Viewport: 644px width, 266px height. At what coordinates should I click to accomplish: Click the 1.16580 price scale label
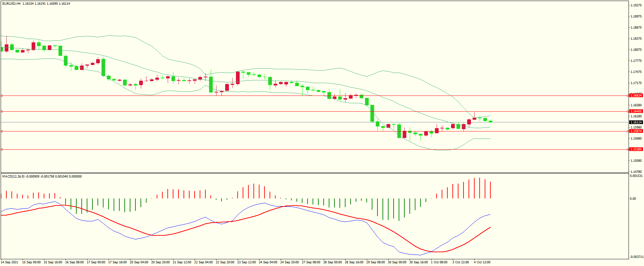(636, 105)
